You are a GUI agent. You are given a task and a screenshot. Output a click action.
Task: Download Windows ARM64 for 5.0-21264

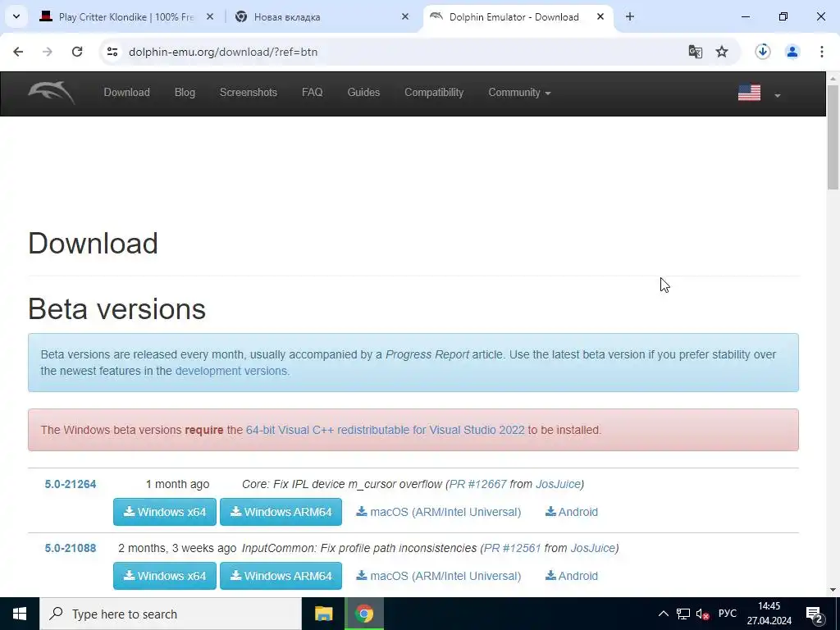coord(281,512)
